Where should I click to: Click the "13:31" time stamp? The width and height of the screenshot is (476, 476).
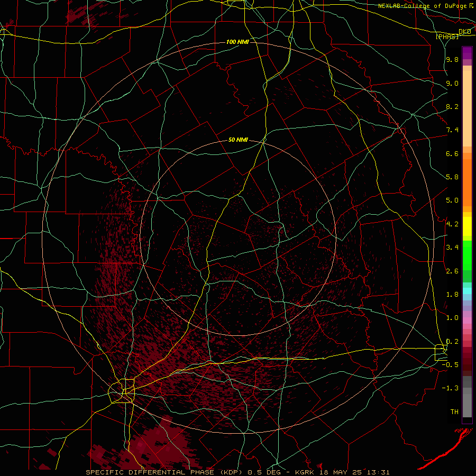pyautogui.click(x=379, y=472)
